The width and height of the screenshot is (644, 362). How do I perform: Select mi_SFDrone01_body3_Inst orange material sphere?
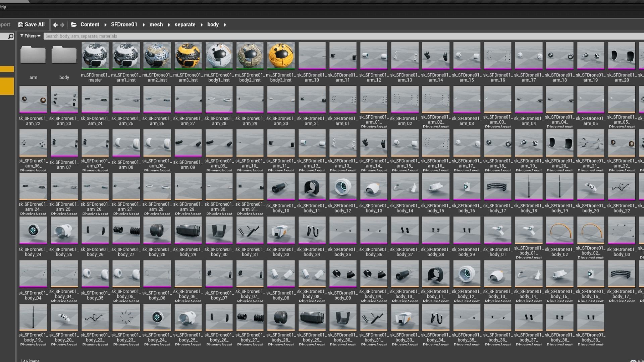pyautogui.click(x=281, y=56)
